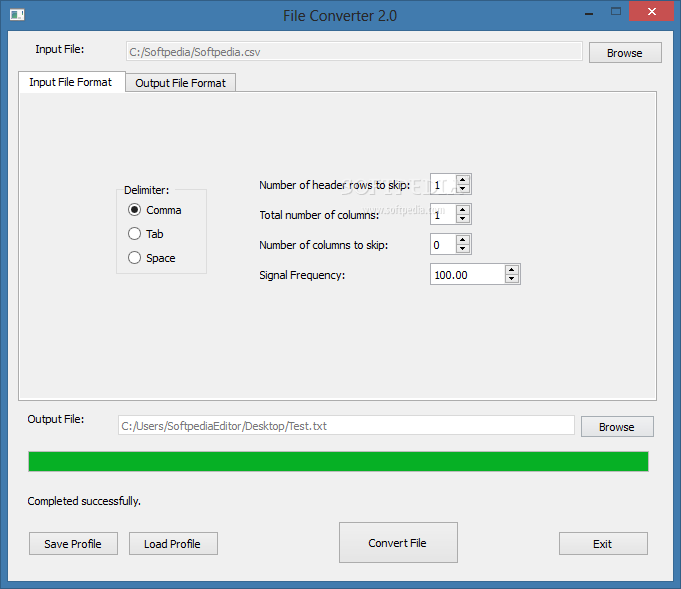Open the Output File Format tab
Viewport: 681px width, 589px height.
(x=181, y=83)
